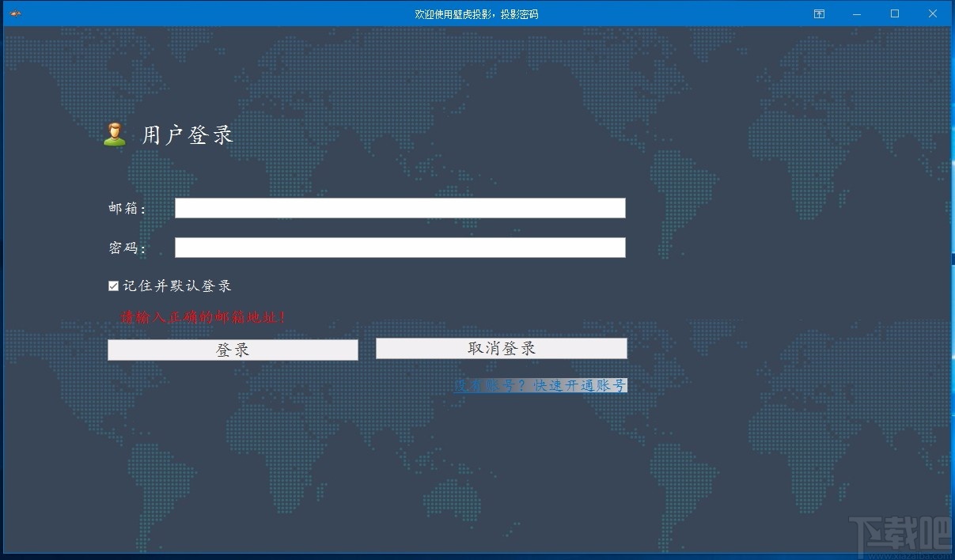Open the 快速开通账号 account registration link

point(580,386)
